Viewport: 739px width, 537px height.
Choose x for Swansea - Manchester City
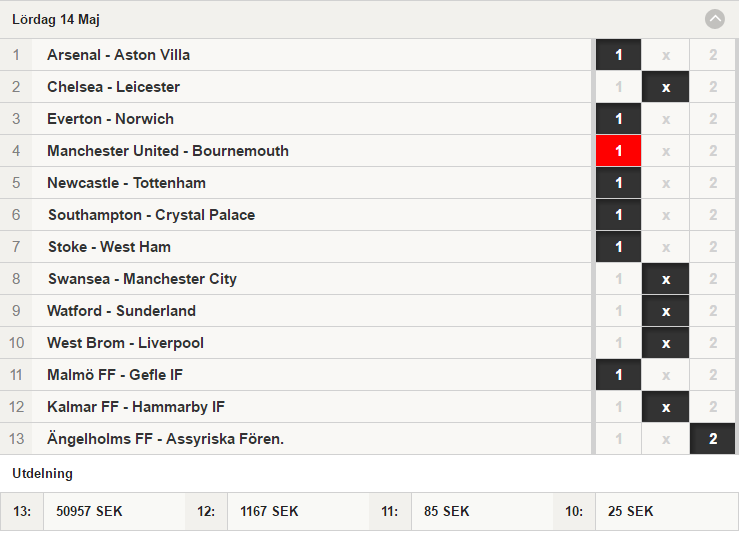click(665, 279)
